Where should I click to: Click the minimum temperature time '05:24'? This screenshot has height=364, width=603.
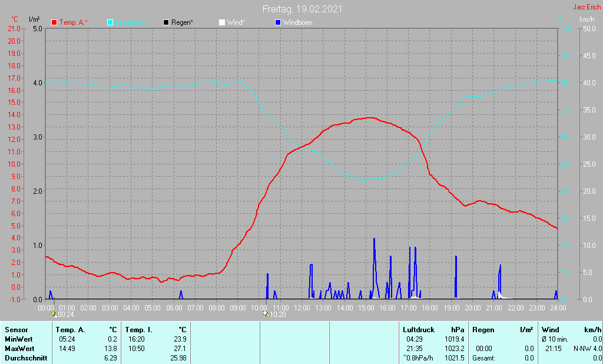[x=67, y=339]
